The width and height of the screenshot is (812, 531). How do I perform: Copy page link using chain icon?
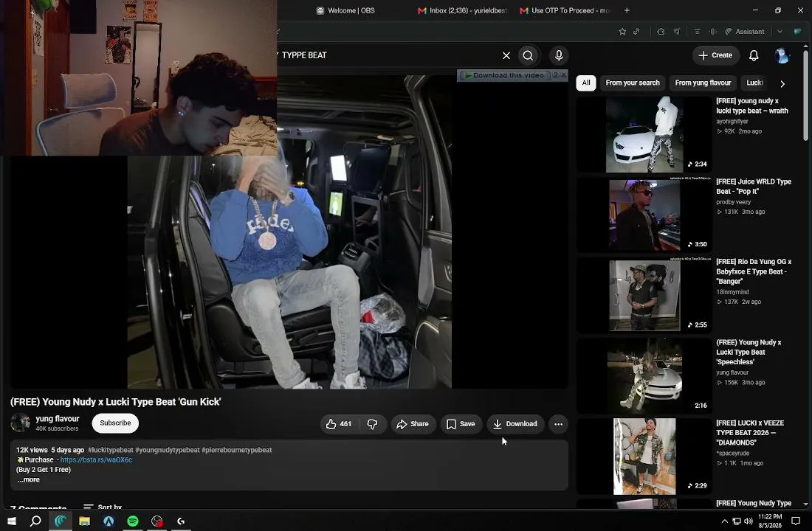636,32
